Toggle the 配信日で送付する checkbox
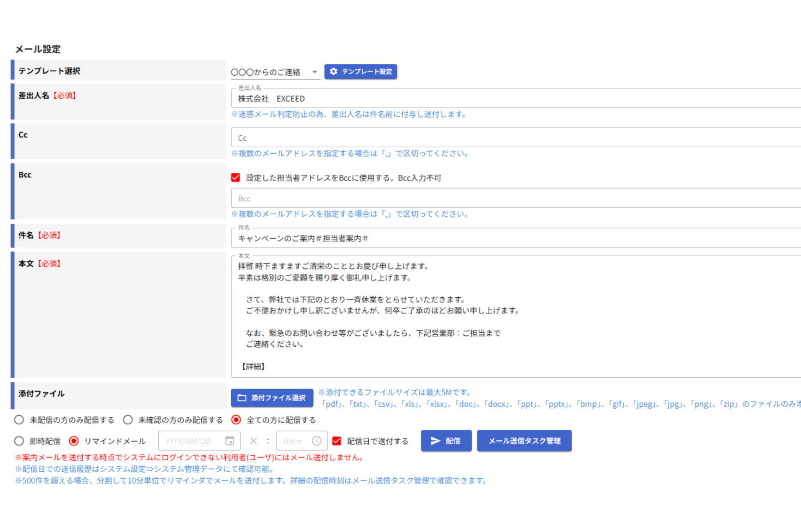The height and width of the screenshot is (532, 801). coord(336,441)
